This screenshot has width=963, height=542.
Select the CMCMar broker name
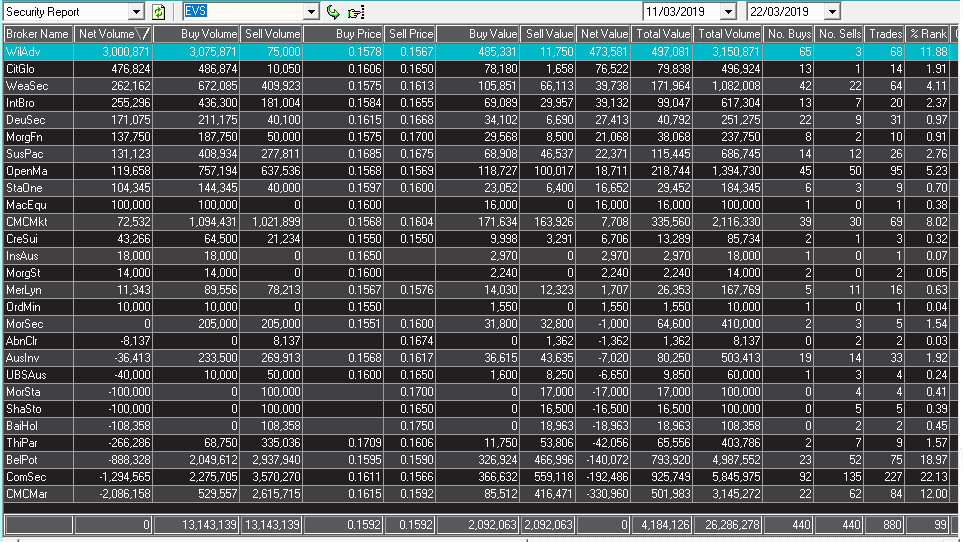pyautogui.click(x=26, y=494)
